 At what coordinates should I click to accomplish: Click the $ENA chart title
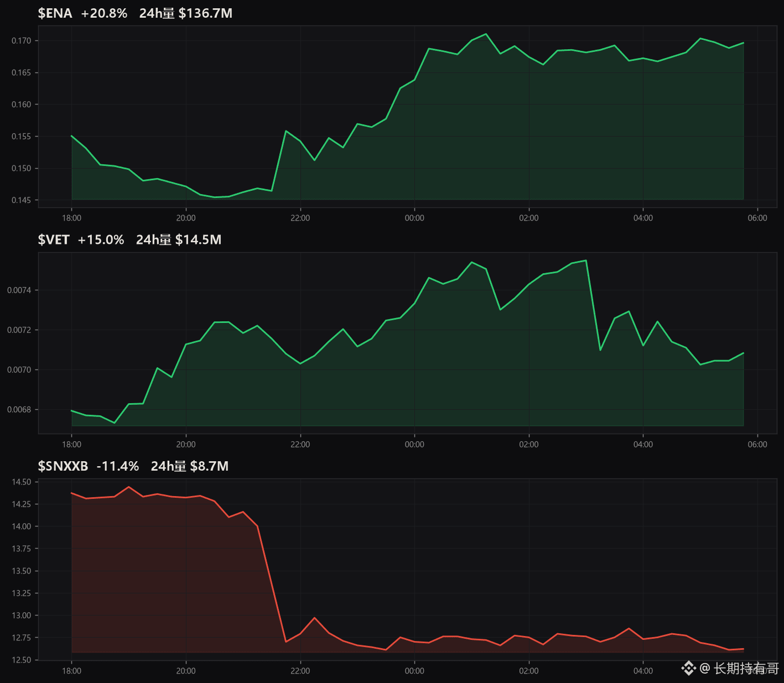pos(55,13)
